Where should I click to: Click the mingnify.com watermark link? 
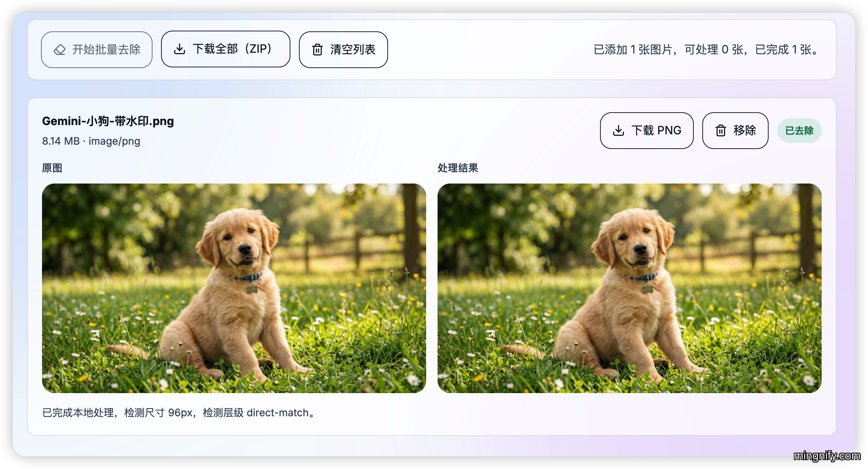click(x=827, y=455)
